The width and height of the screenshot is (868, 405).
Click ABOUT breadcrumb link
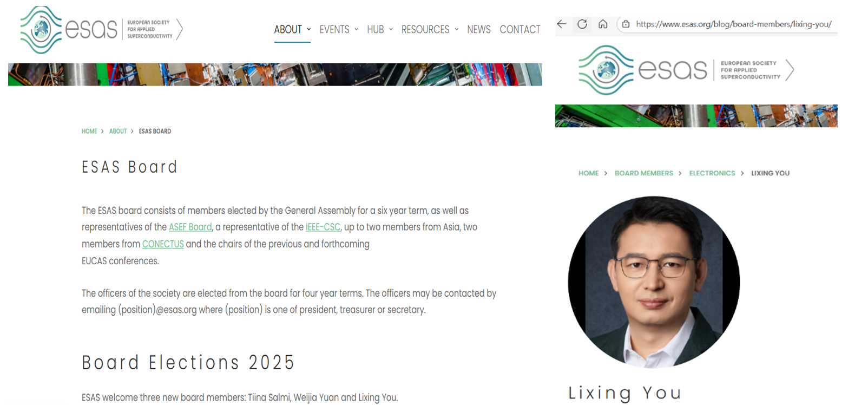118,131
